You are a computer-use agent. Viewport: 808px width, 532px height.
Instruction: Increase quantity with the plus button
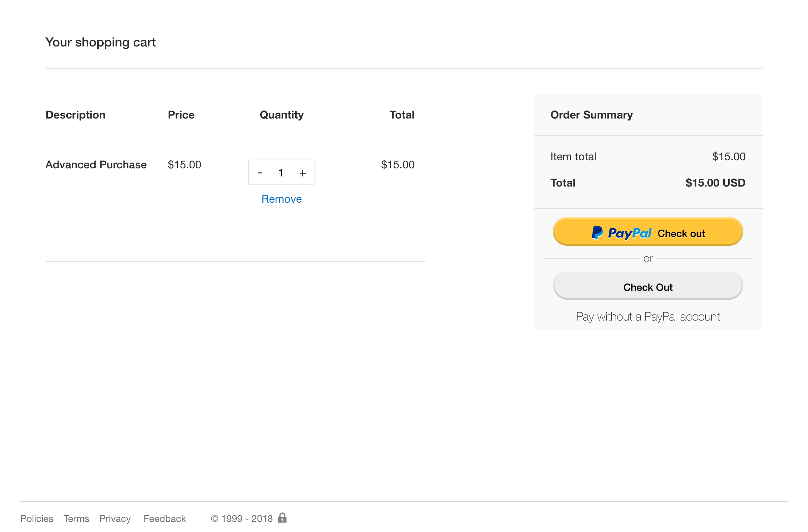302,173
